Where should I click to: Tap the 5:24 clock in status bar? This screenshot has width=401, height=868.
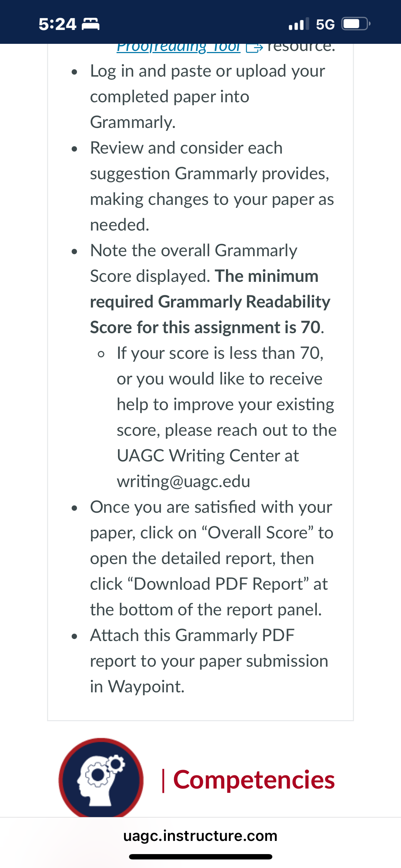tap(57, 24)
